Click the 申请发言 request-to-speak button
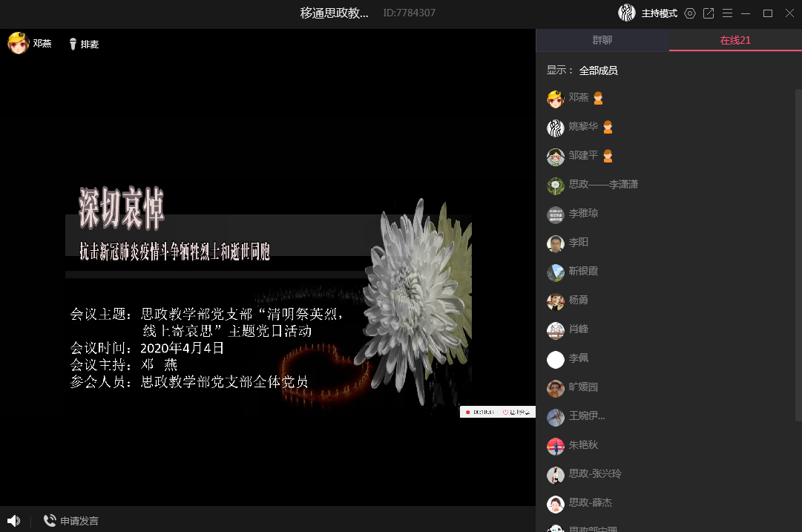Viewport: 802px width, 532px height. [71, 521]
